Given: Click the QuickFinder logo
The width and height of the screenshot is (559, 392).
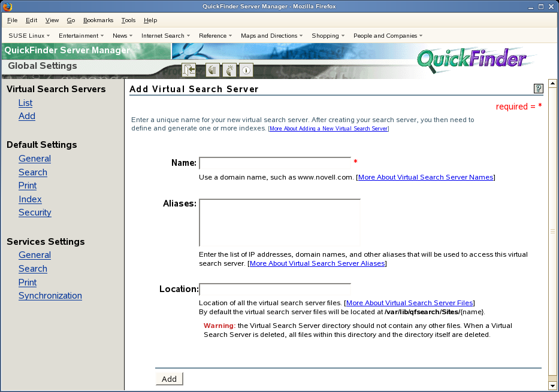Looking at the screenshot, I should click(472, 60).
